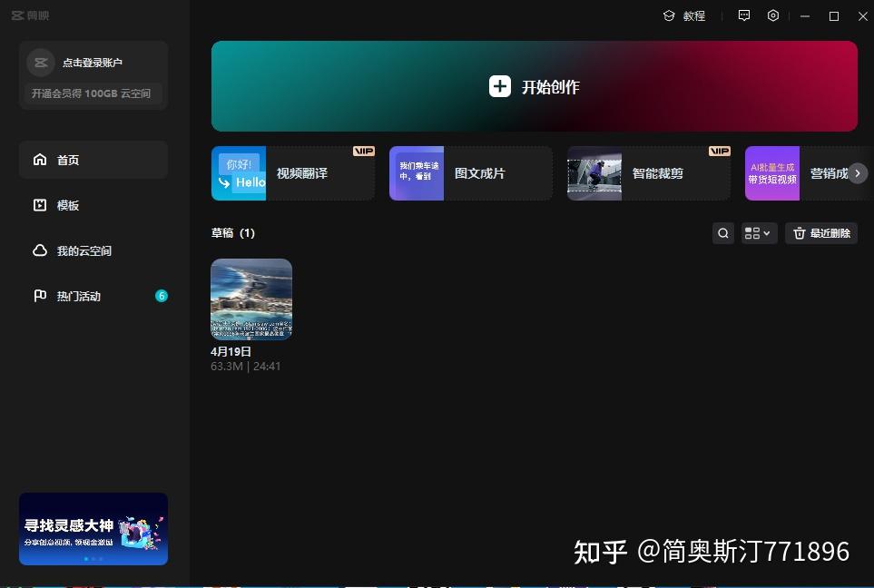The image size is (874, 588).
Task: Click the flag icon beside 热门活动
Action: click(x=40, y=296)
